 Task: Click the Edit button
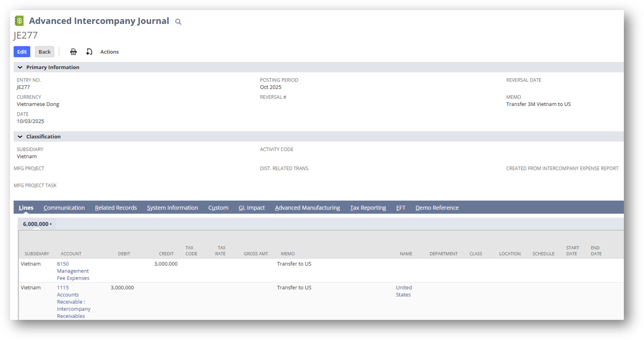click(22, 51)
